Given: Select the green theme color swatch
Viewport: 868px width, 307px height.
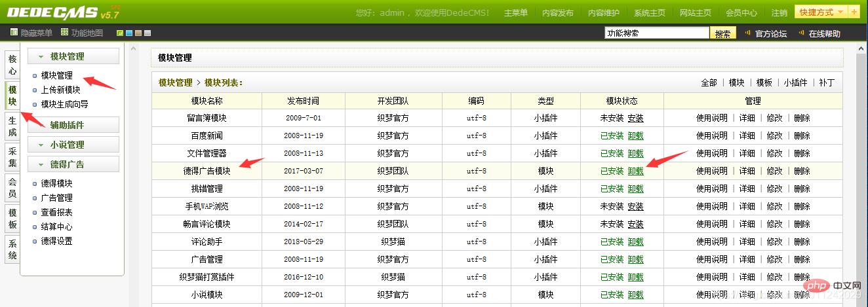Looking at the screenshot, I should pos(119,33).
